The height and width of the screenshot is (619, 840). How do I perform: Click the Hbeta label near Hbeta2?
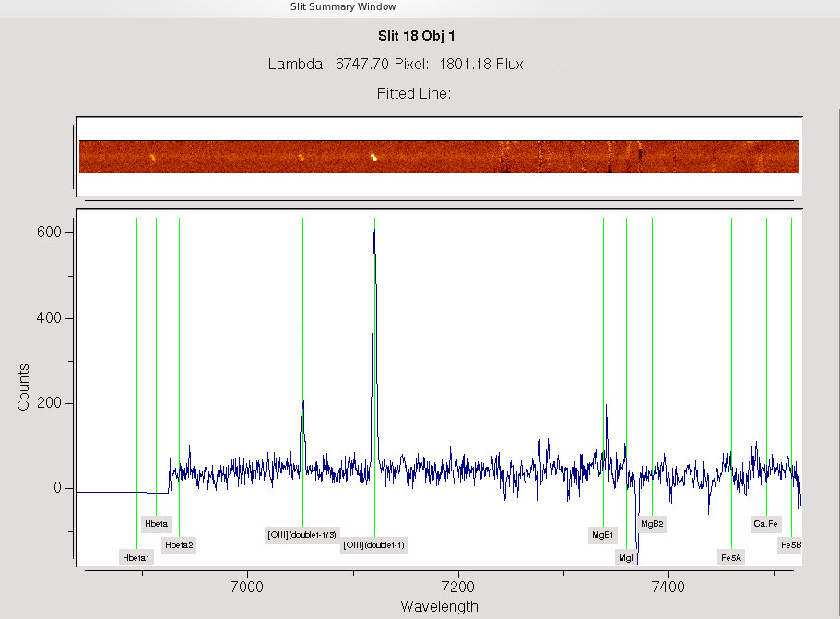tap(156, 523)
